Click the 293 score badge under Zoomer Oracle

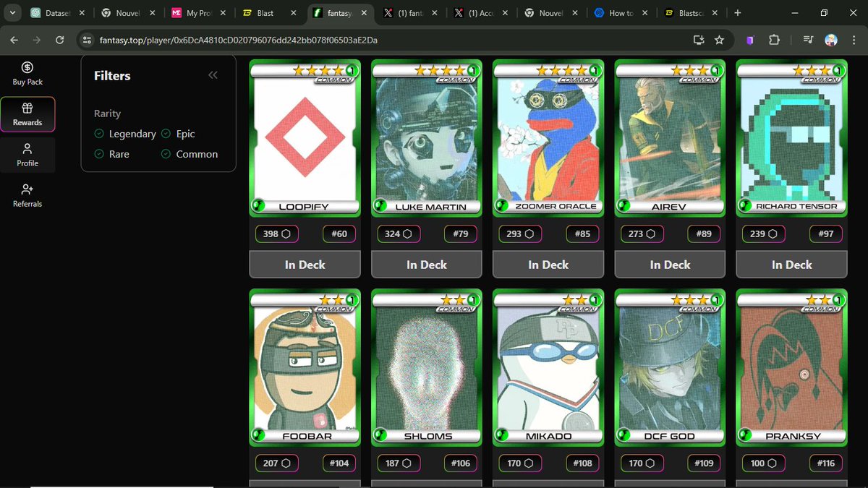tap(520, 234)
